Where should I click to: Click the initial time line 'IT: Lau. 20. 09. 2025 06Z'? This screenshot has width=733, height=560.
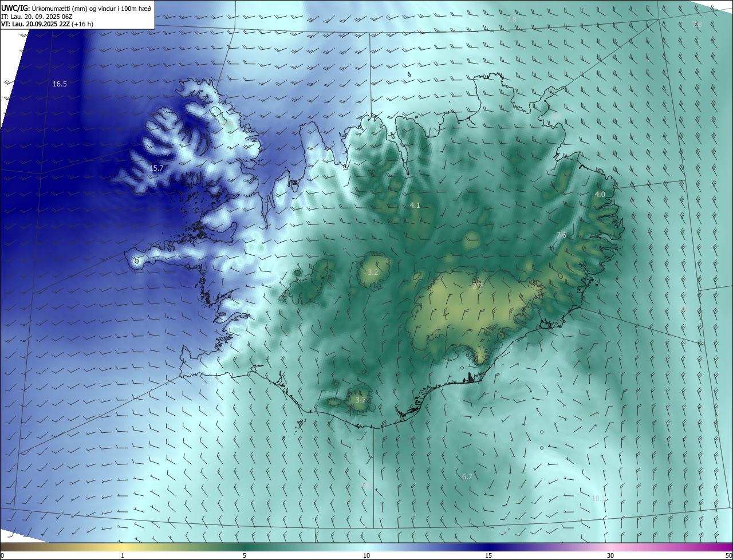click(x=37, y=17)
